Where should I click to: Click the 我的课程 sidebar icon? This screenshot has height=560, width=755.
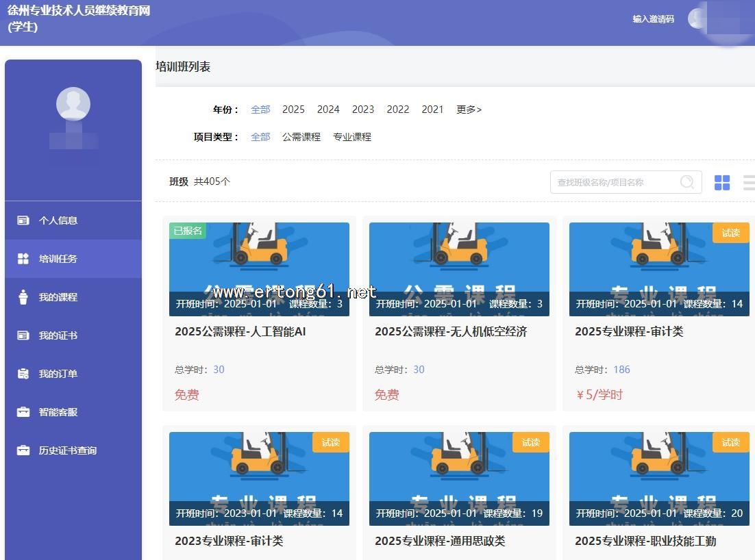[x=23, y=297]
